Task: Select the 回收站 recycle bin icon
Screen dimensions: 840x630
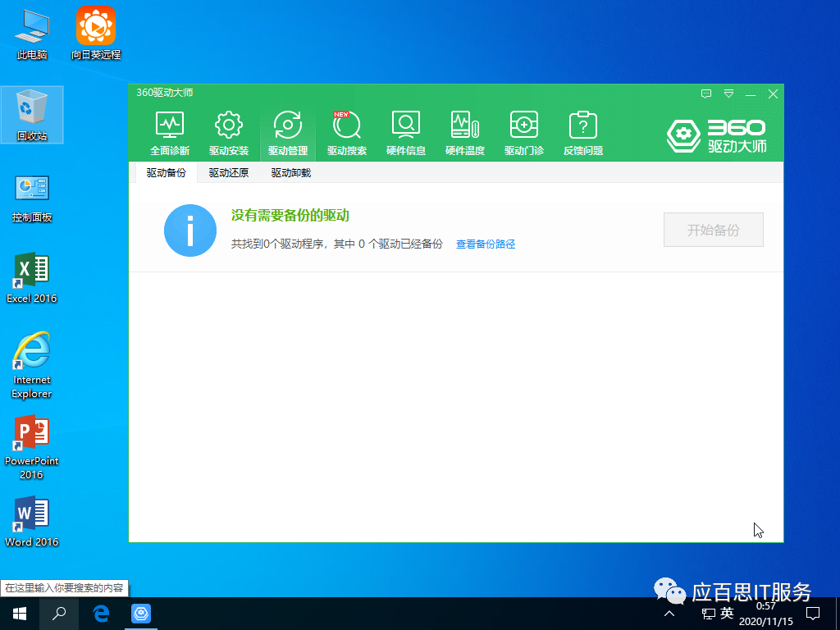Action: (x=32, y=115)
